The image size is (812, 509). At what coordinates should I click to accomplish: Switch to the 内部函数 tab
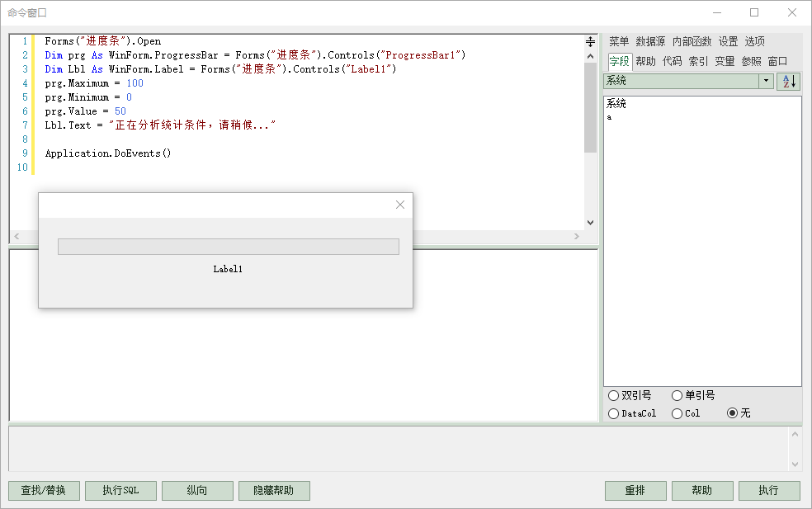coord(692,41)
